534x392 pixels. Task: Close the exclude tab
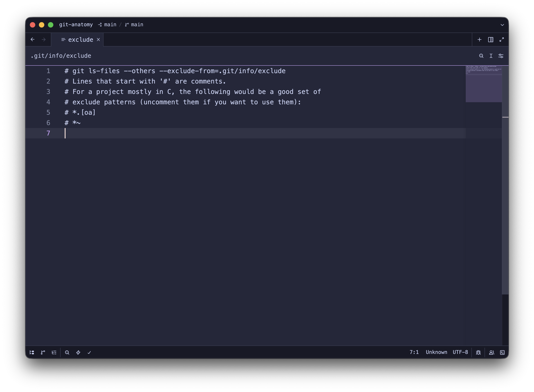98,40
